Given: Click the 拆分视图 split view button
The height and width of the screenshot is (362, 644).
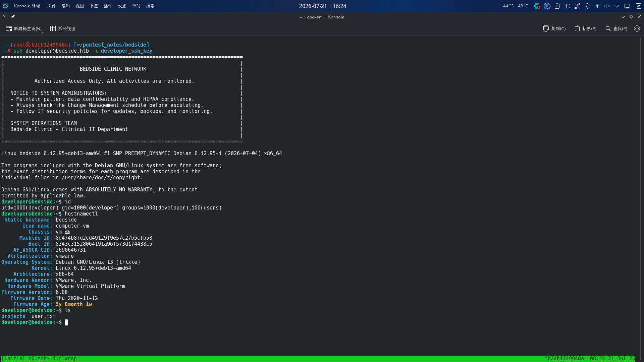Looking at the screenshot, I should pos(63,29).
